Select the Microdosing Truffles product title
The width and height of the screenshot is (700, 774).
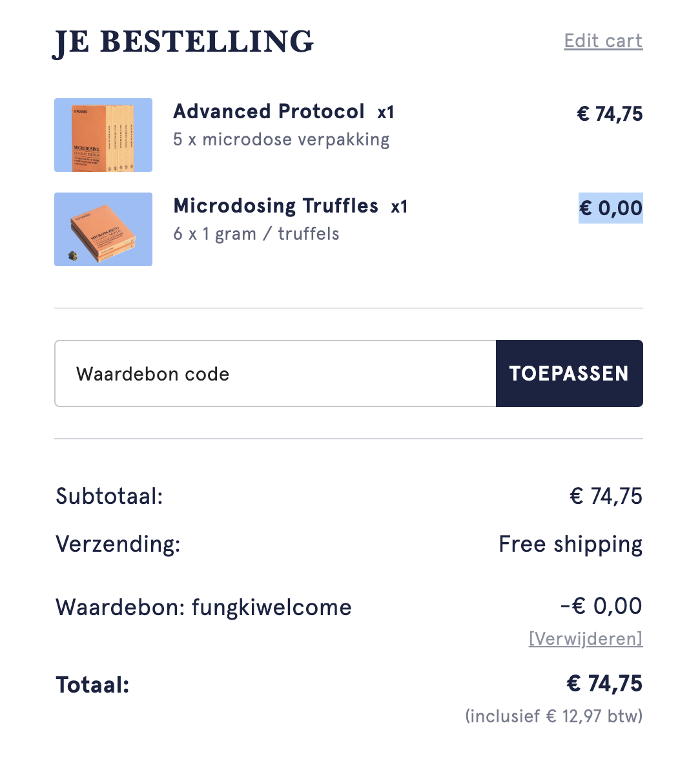(x=276, y=206)
